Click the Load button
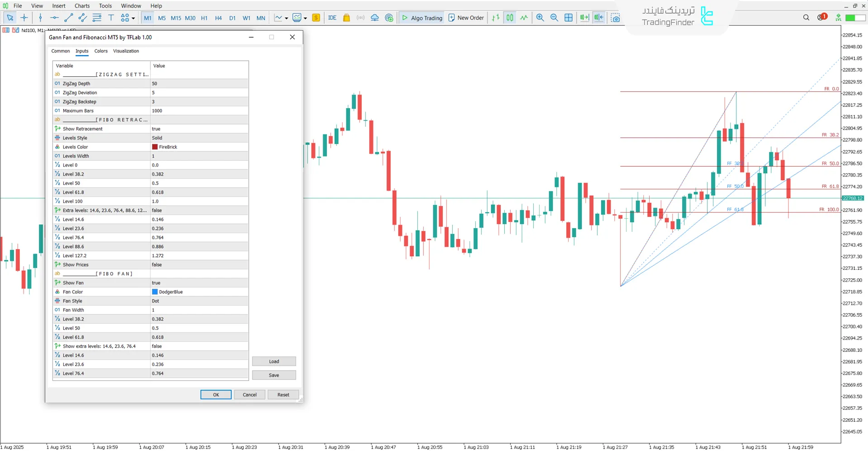Viewport: 868px width, 451px height. [x=274, y=361]
